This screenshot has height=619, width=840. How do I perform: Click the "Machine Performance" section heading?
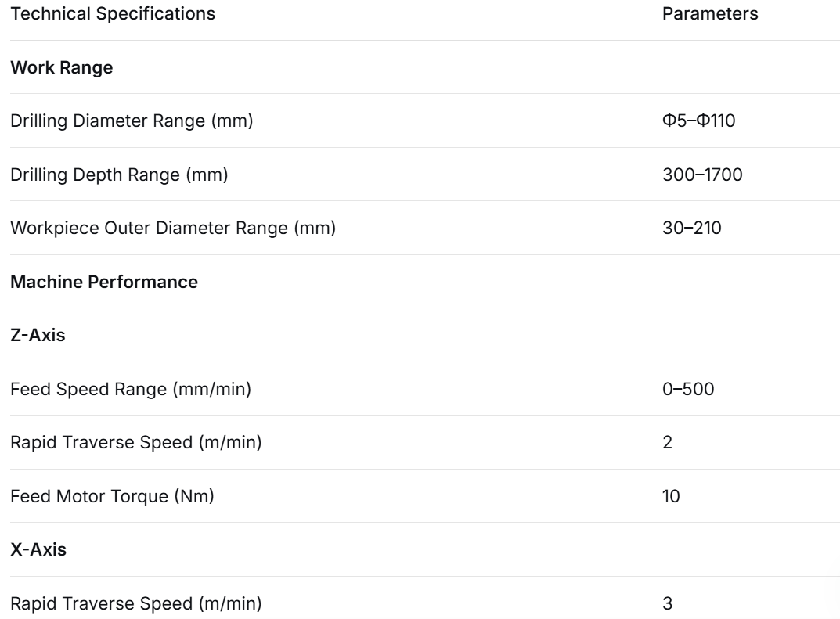(x=104, y=282)
